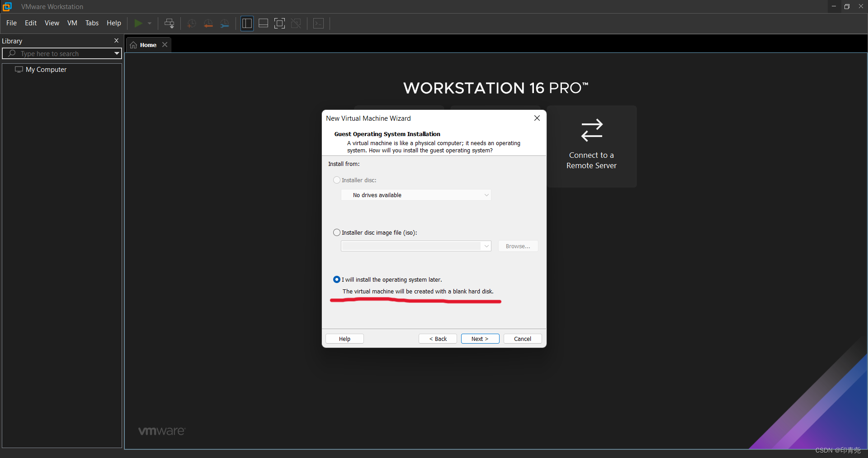Toggle the Show Library sidebar icon
Screen dimensions: 868x458
pyautogui.click(x=247, y=23)
